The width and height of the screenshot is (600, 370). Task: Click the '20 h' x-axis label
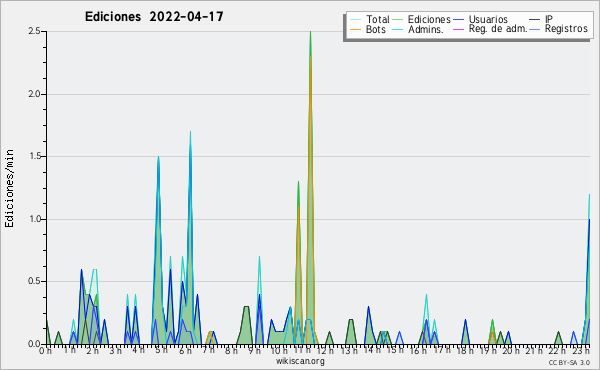512,351
